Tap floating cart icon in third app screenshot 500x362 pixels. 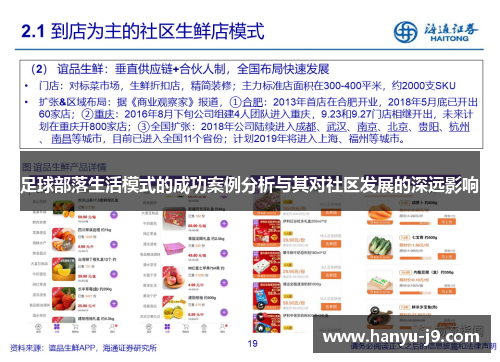tap(261, 316)
